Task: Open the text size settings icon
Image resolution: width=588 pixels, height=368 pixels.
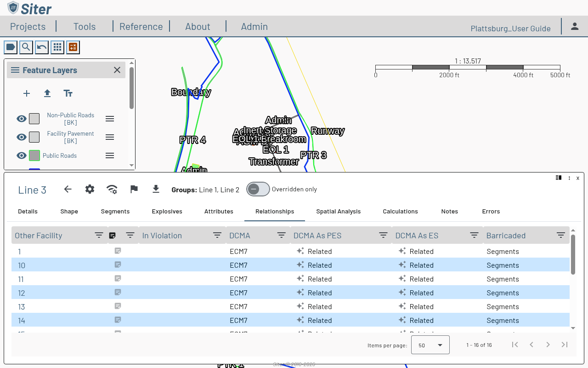Action: (68, 93)
